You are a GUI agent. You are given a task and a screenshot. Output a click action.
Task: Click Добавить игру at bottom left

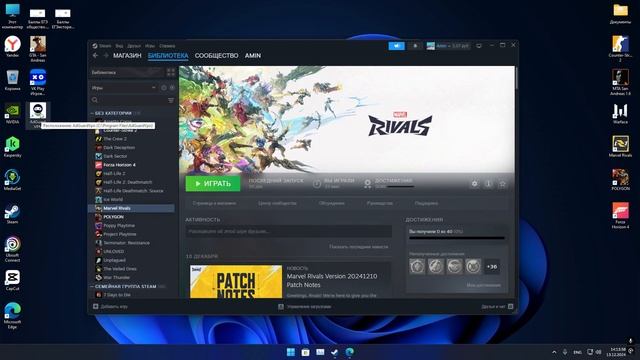110,307
